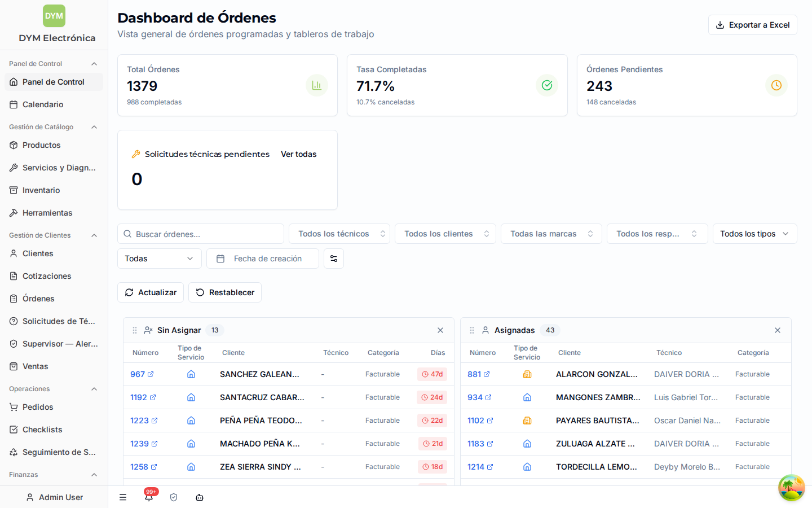Select Clientes in the sidebar
The image size is (812, 508).
click(x=54, y=253)
